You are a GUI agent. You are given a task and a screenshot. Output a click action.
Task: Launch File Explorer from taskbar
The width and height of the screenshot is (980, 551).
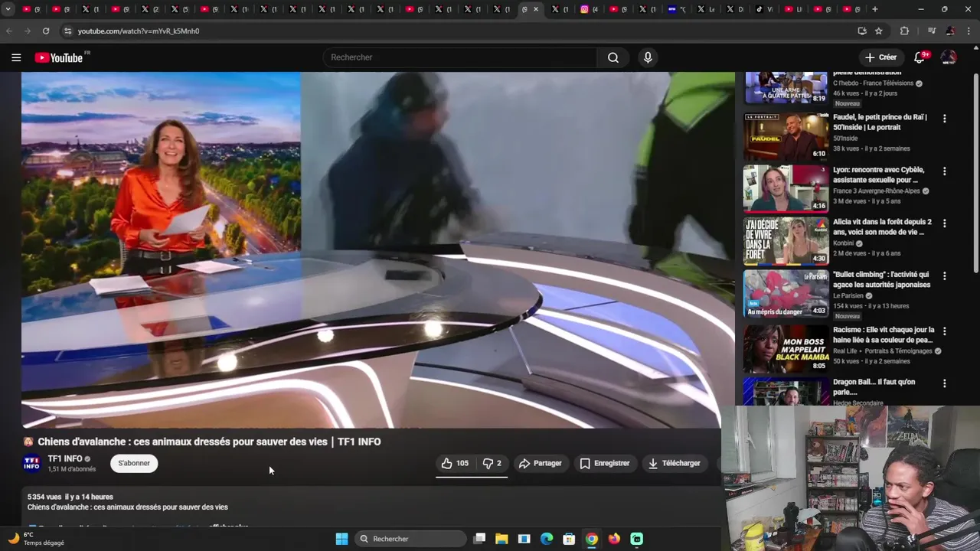click(501, 539)
